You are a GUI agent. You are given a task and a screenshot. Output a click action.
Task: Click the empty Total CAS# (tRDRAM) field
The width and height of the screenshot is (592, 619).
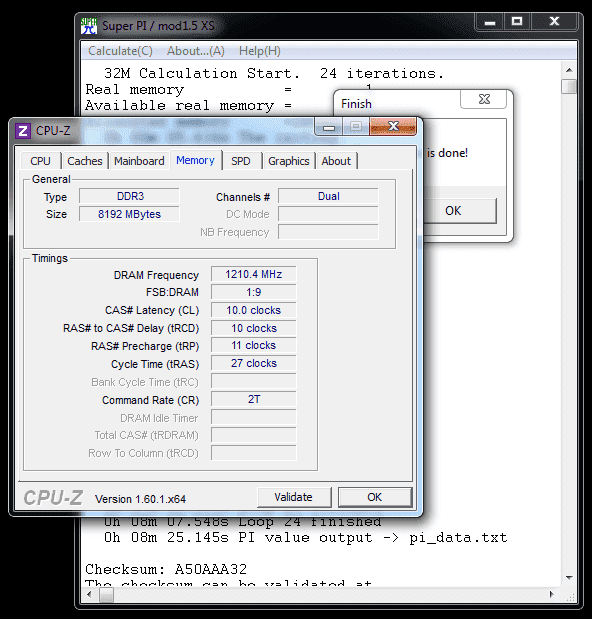(254, 435)
